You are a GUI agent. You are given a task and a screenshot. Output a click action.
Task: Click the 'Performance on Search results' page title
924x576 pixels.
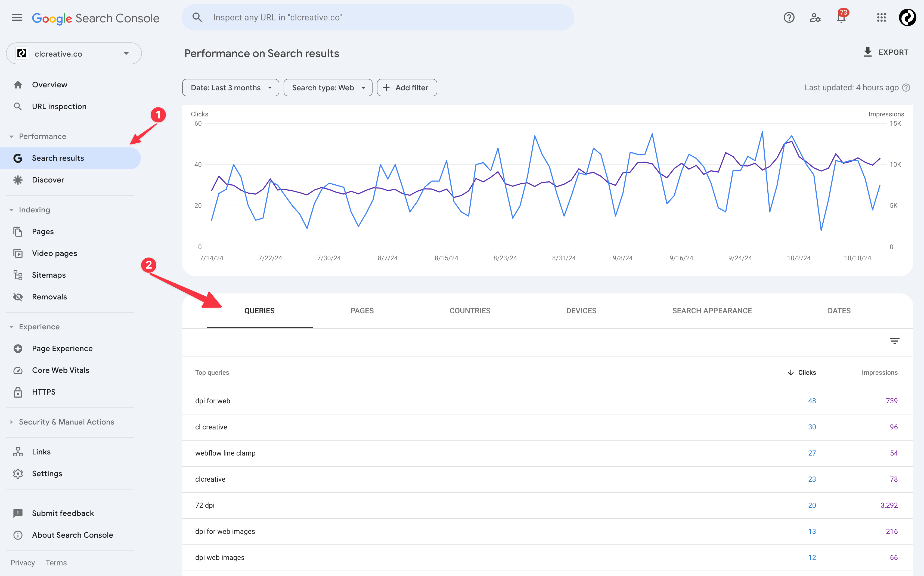point(262,53)
